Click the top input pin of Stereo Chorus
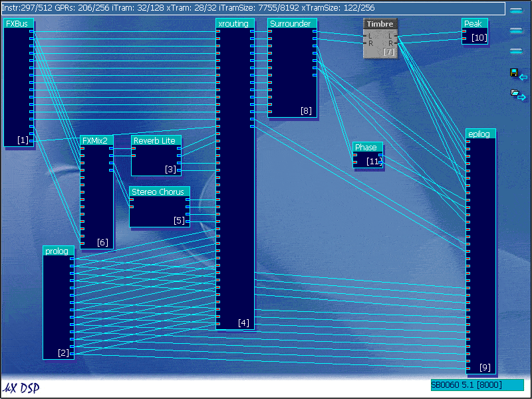532x399 pixels. [x=132, y=199]
